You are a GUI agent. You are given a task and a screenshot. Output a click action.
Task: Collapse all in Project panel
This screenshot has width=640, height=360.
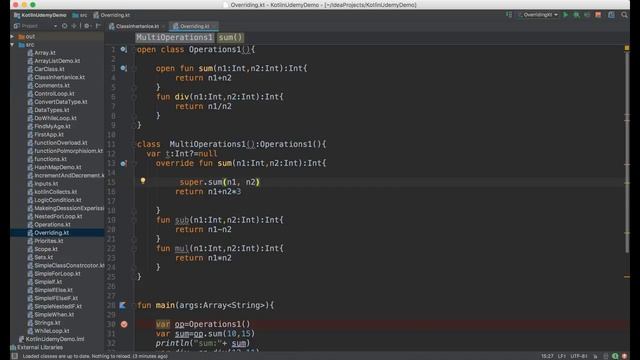[x=74, y=26]
